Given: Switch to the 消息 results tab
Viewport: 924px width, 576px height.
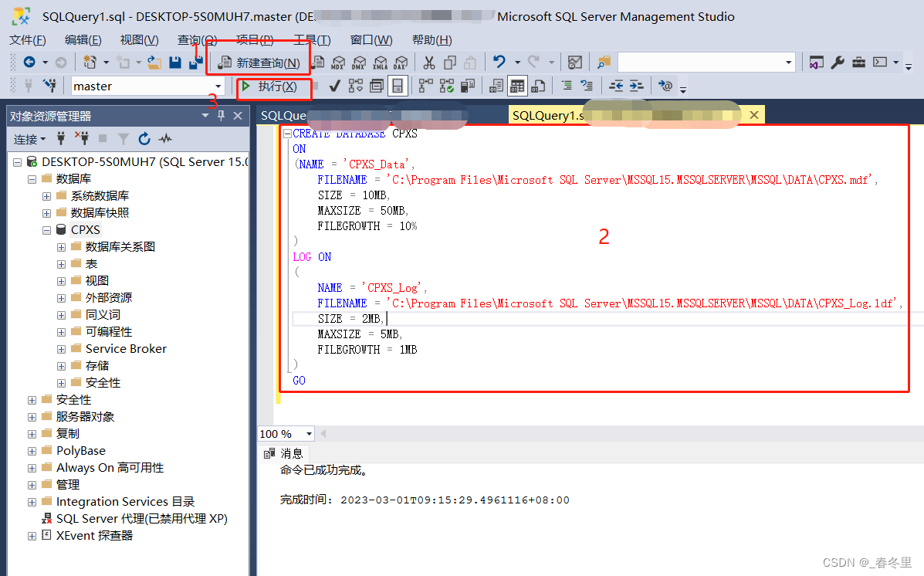Looking at the screenshot, I should coord(283,452).
